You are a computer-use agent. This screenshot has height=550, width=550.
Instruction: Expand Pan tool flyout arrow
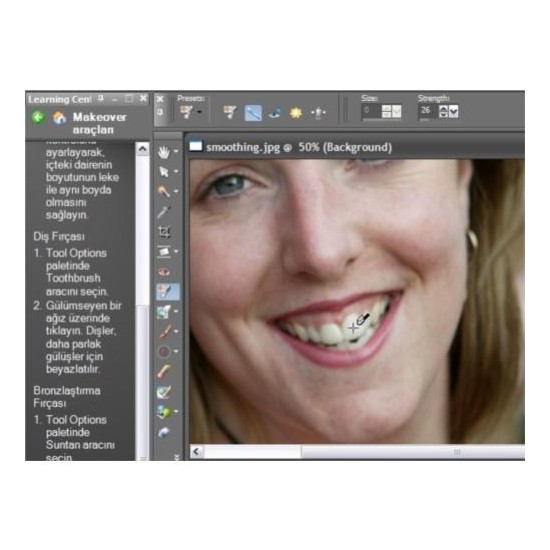[176, 152]
